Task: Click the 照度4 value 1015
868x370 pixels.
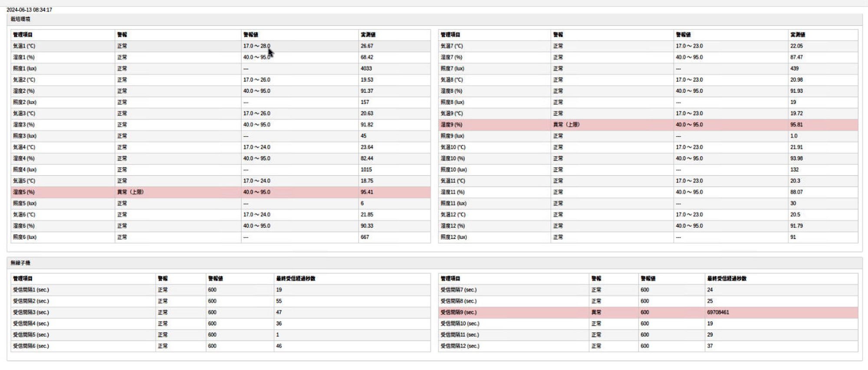Action: tap(366, 170)
